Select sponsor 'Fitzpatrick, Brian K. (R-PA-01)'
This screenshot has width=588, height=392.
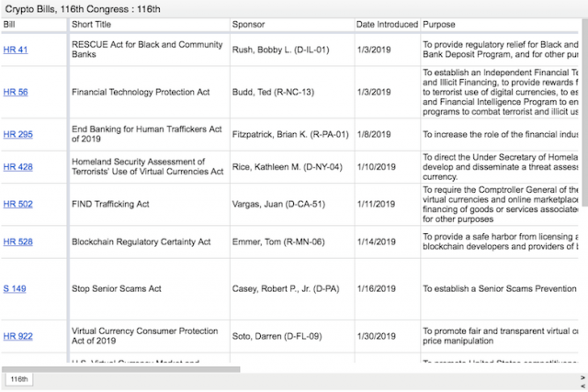click(292, 134)
